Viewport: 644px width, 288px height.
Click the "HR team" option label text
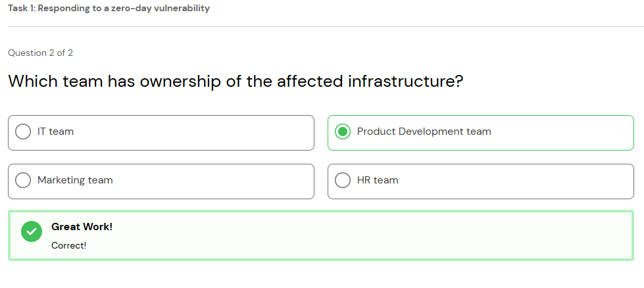(378, 180)
